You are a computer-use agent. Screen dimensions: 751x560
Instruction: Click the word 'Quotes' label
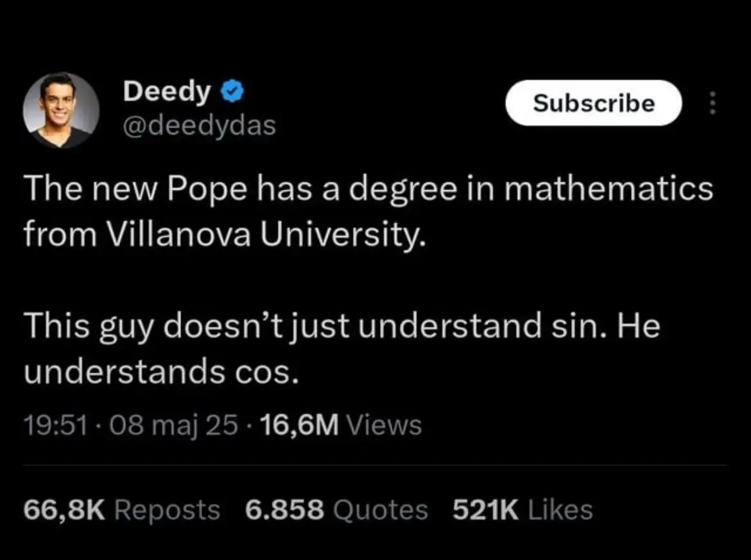pos(381,510)
